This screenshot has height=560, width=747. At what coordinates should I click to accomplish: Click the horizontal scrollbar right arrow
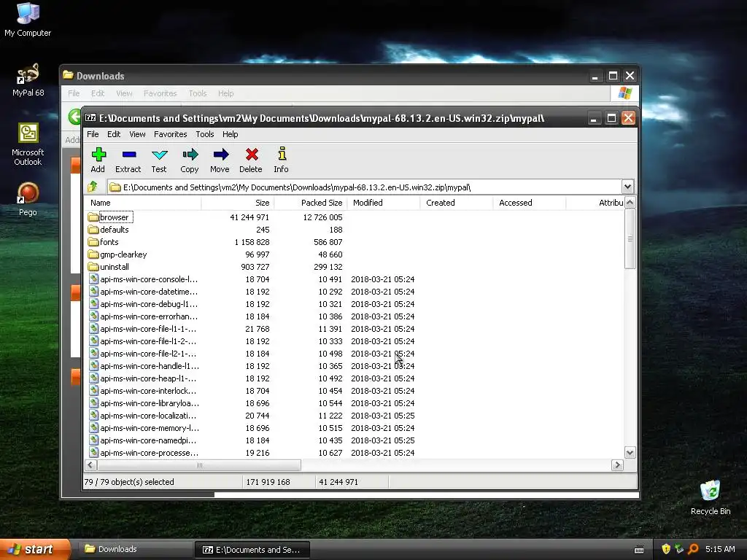point(617,464)
